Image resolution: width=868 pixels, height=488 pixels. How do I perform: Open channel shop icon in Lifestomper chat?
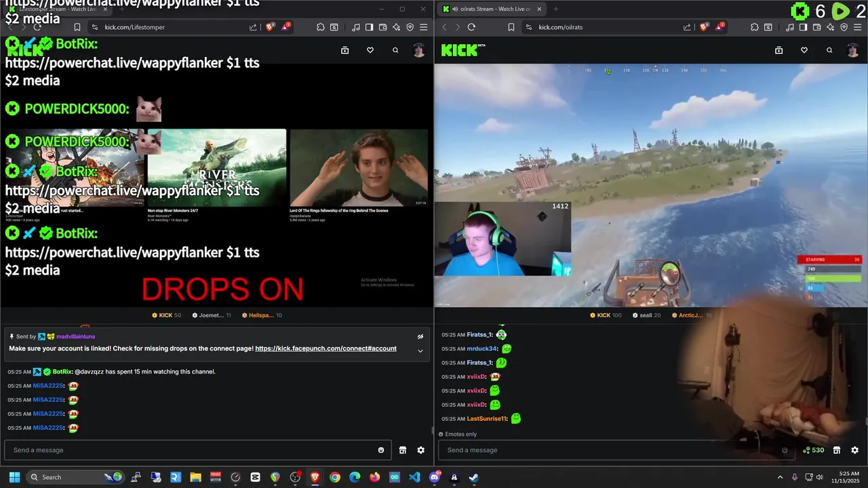(403, 450)
